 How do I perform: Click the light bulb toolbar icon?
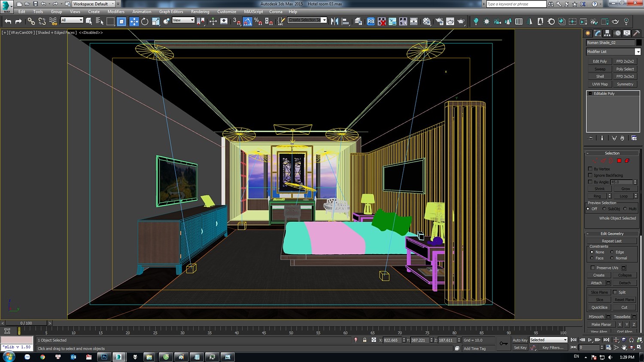[476, 21]
